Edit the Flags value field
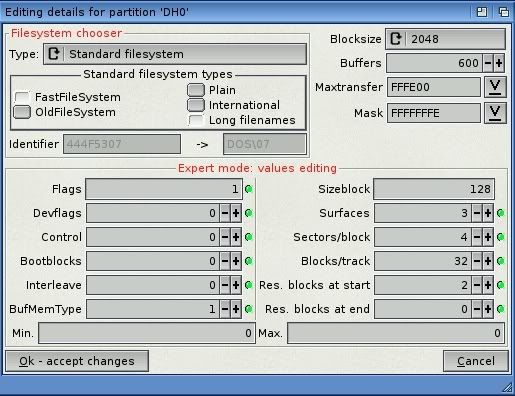 (x=164, y=189)
